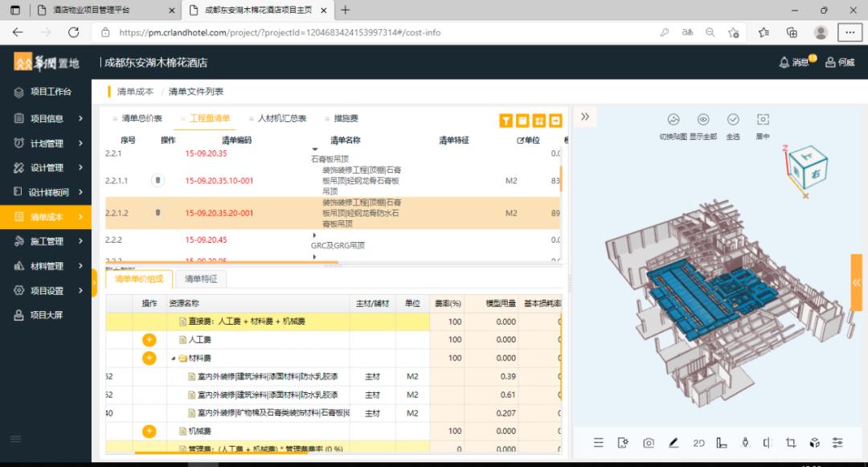Open the measurement ruler tool below the model

(x=723, y=443)
